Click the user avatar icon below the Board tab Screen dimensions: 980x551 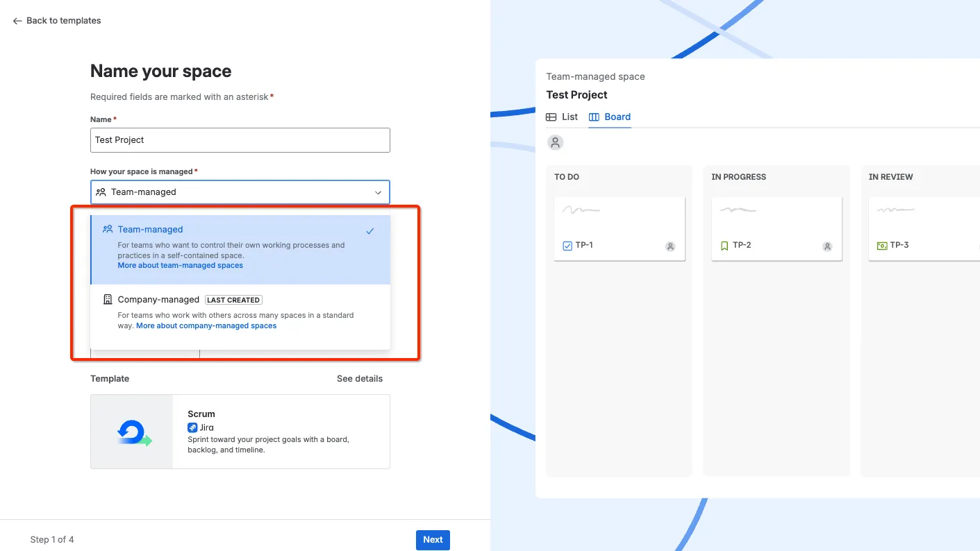(555, 142)
